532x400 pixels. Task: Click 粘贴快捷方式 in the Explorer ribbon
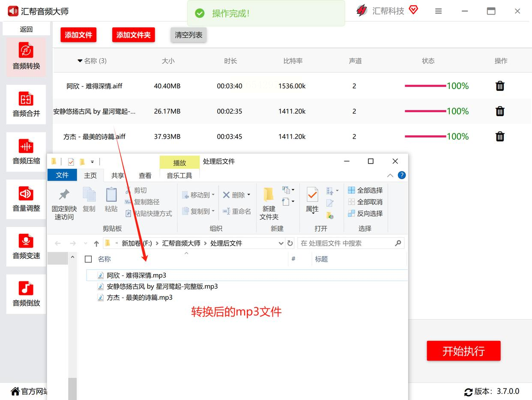(149, 213)
